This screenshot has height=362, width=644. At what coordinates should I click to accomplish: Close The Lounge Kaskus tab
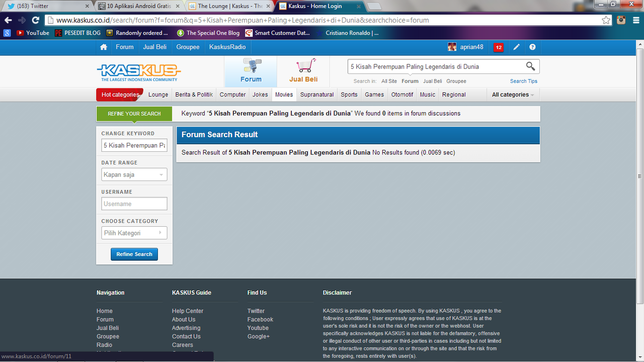[x=268, y=7]
